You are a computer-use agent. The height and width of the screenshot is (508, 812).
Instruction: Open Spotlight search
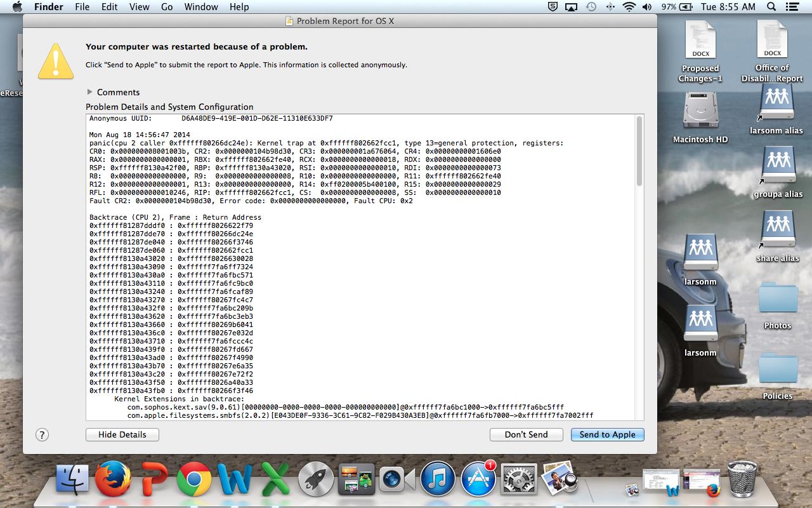(771, 7)
